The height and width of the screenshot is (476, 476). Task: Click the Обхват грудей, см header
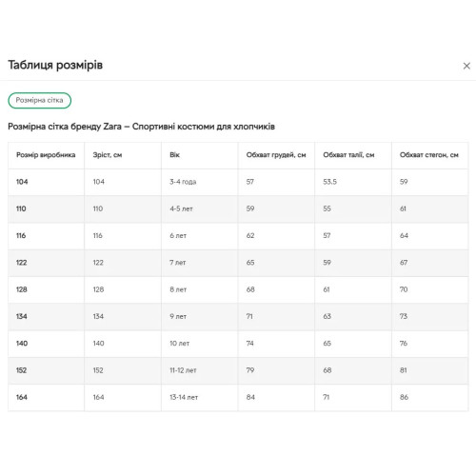point(276,155)
